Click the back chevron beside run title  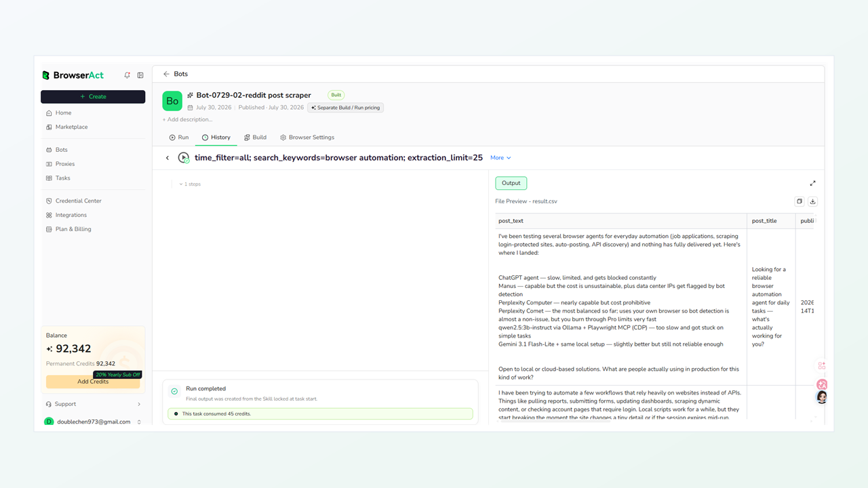pos(167,158)
